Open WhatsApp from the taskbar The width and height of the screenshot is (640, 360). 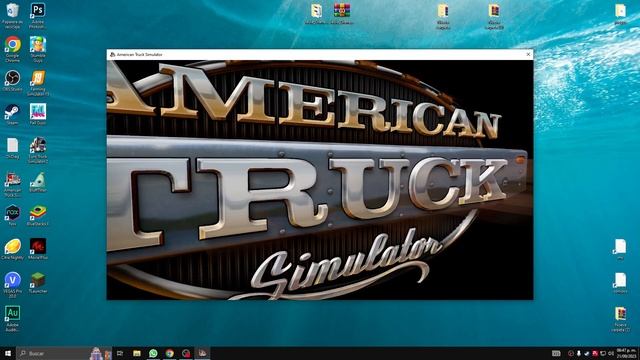coord(153,353)
